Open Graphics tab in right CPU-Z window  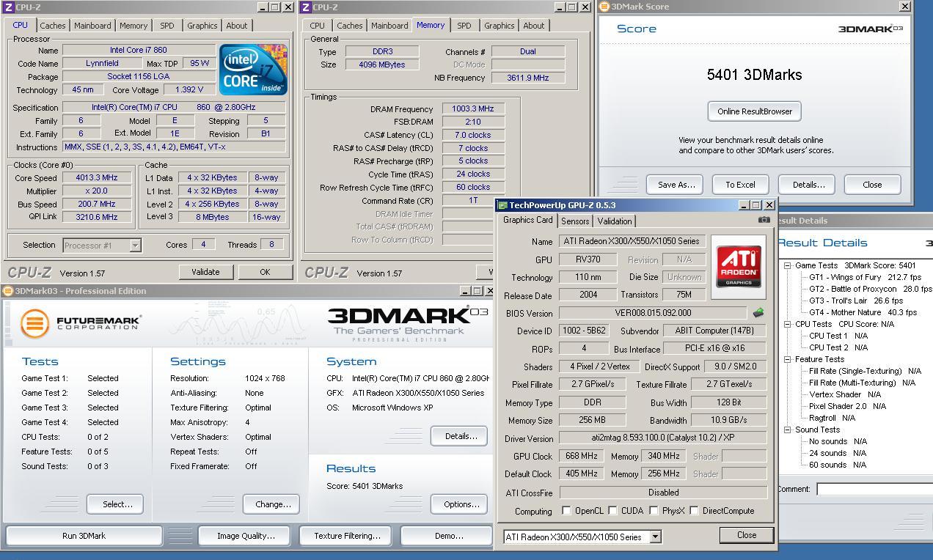500,26
